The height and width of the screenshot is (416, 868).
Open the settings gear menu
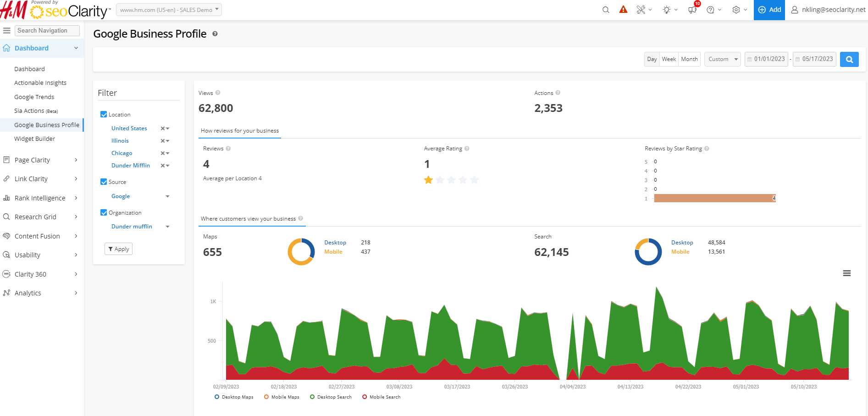coord(736,10)
